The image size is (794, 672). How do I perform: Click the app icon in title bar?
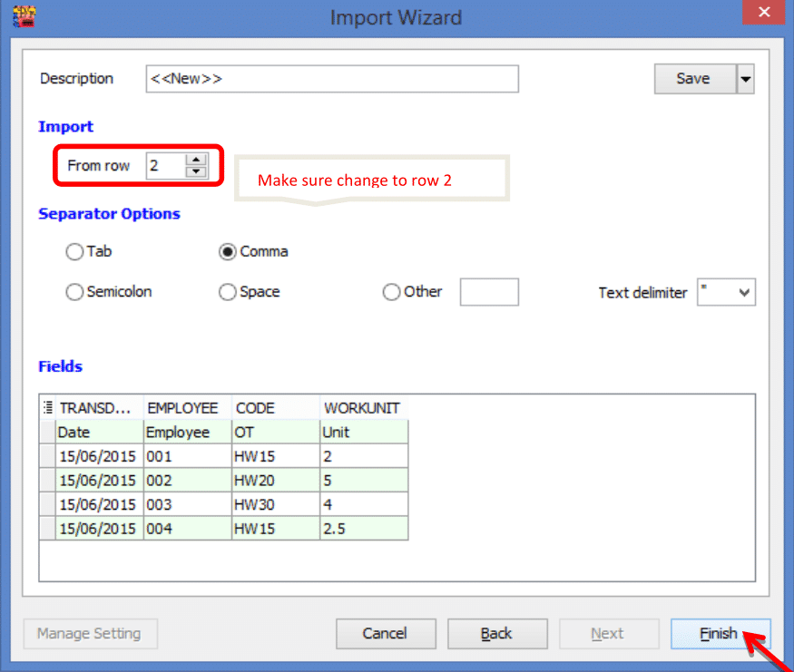(x=25, y=16)
